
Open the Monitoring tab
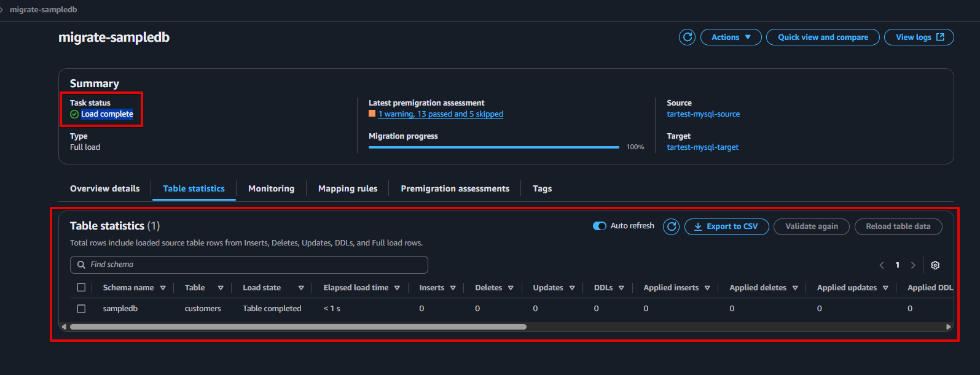pos(271,188)
